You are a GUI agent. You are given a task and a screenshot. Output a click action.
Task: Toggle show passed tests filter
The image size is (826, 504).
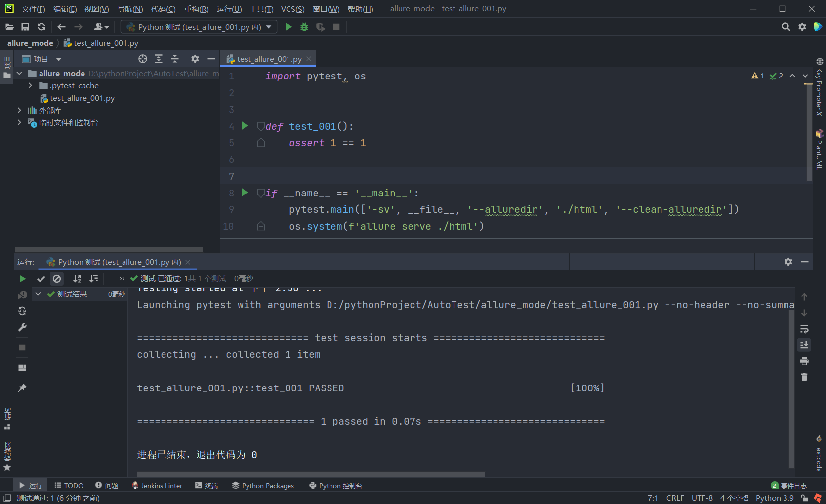coord(41,278)
